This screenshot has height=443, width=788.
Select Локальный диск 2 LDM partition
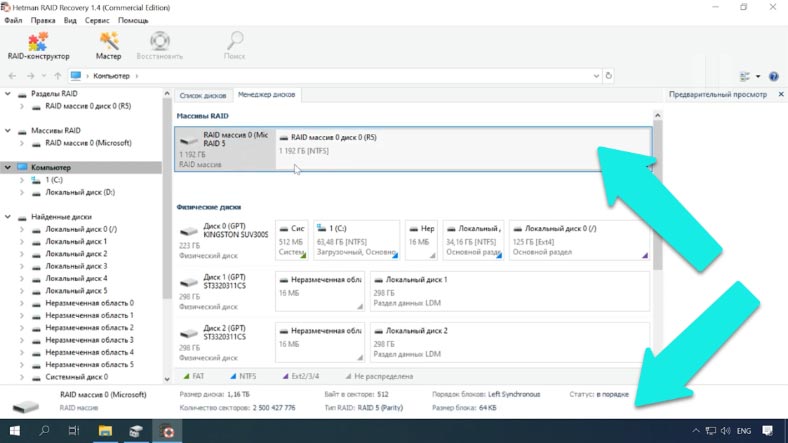coord(510,343)
